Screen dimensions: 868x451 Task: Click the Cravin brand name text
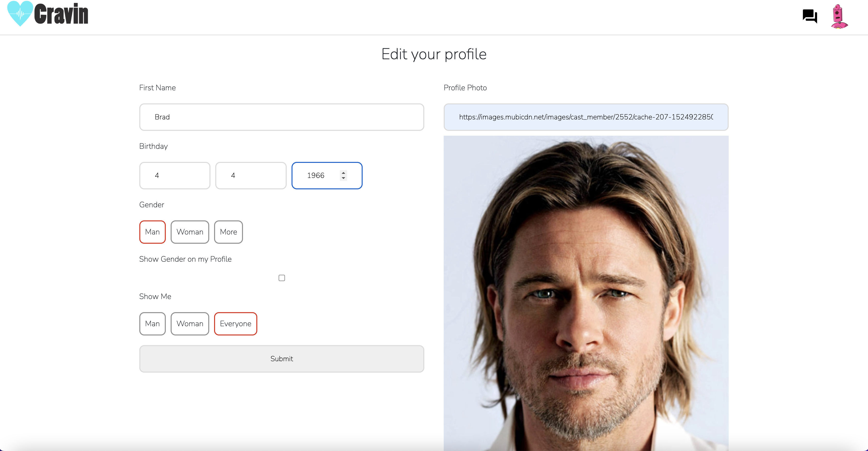[x=61, y=14]
